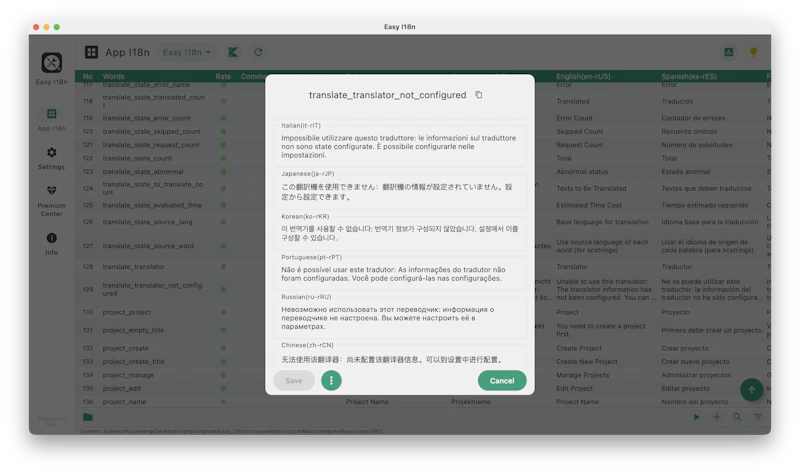Click the Kotlin-style K icon in toolbar

coord(233,52)
